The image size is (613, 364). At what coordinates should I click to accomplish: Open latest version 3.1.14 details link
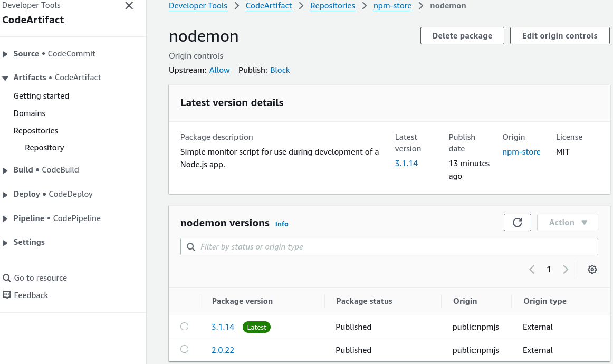pyautogui.click(x=406, y=164)
